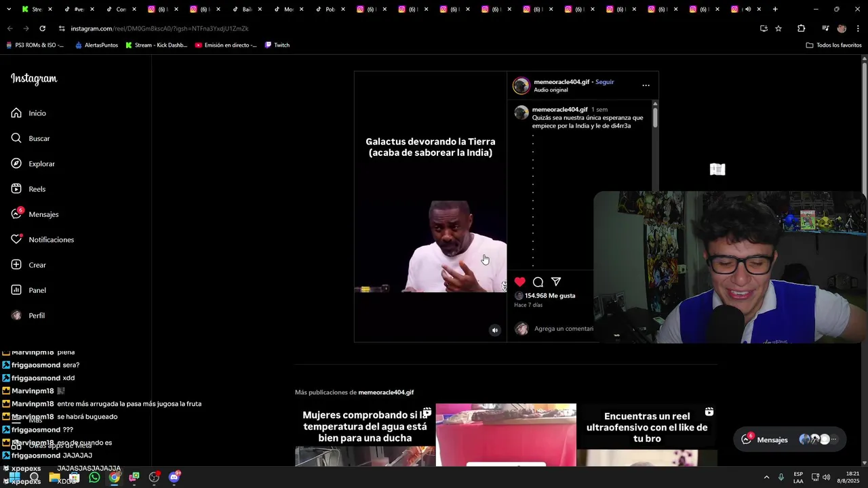This screenshot has height=488, width=868.
Task: Unlike the reel with red heart
Action: click(x=519, y=282)
